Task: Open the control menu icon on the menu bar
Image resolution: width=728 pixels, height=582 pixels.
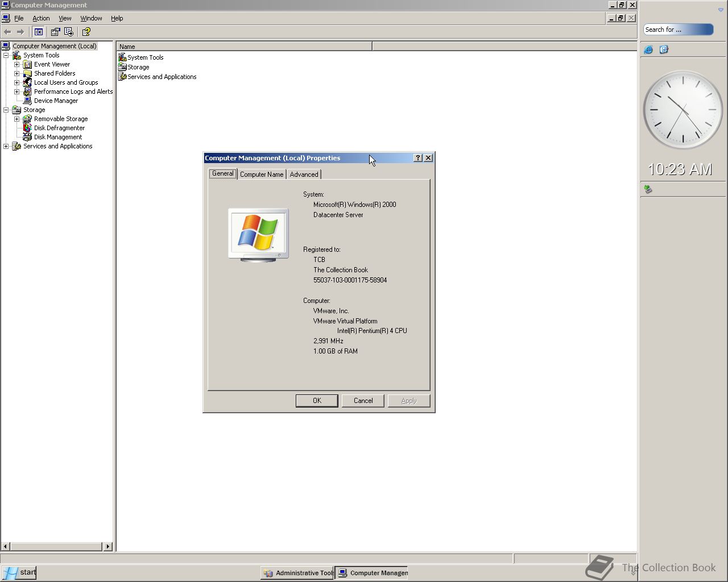Action: tap(6, 18)
